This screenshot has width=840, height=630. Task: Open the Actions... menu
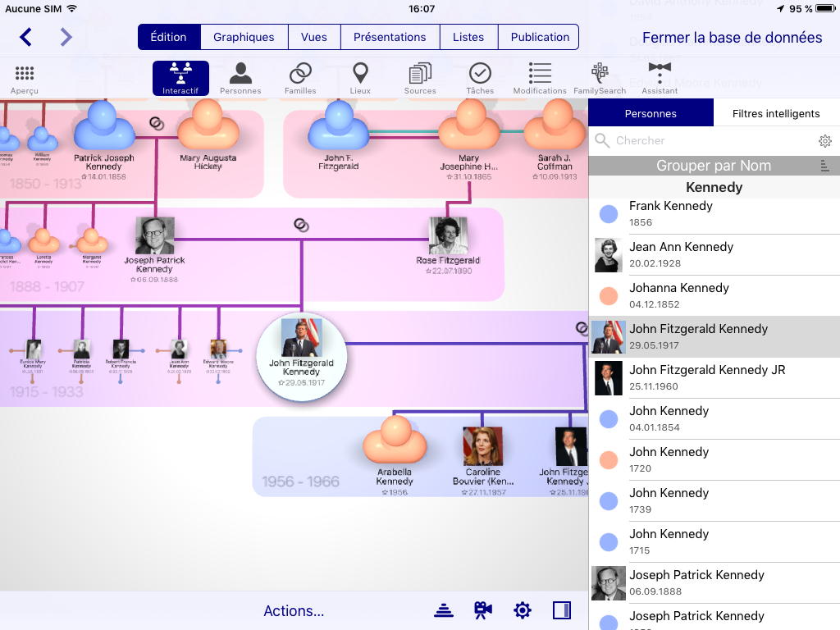point(294,610)
